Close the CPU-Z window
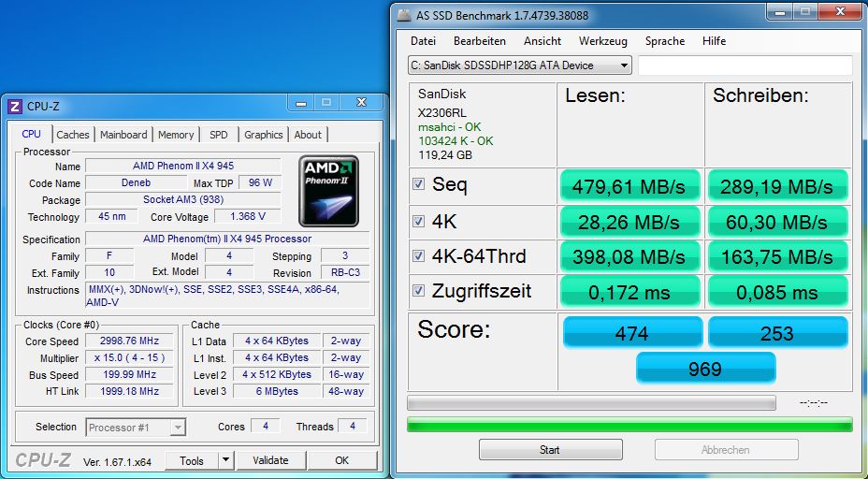The height and width of the screenshot is (479, 868). pyautogui.click(x=361, y=103)
